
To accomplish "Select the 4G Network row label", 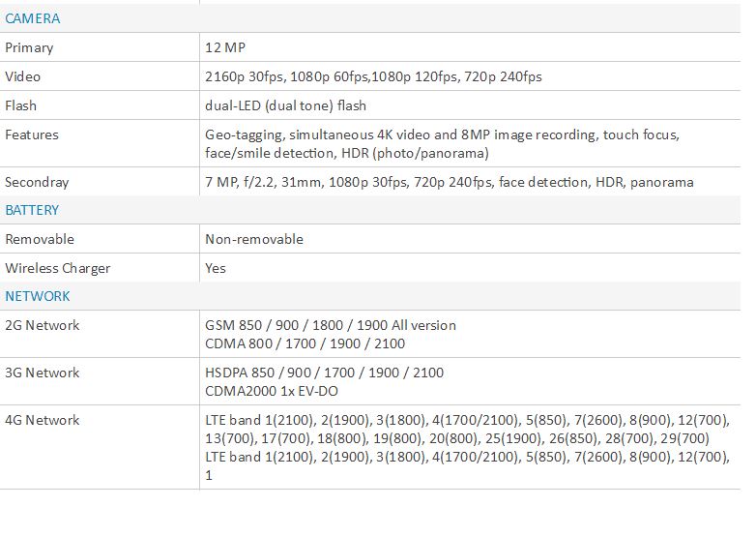I will click(x=43, y=420).
